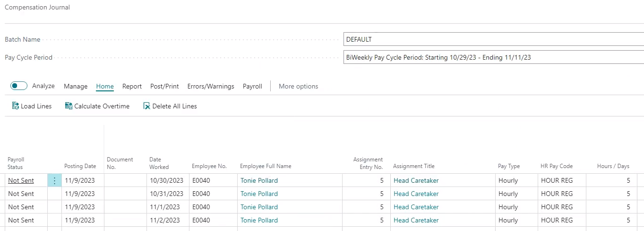
Task: Sort by Date Worked column header
Action: tap(159, 163)
